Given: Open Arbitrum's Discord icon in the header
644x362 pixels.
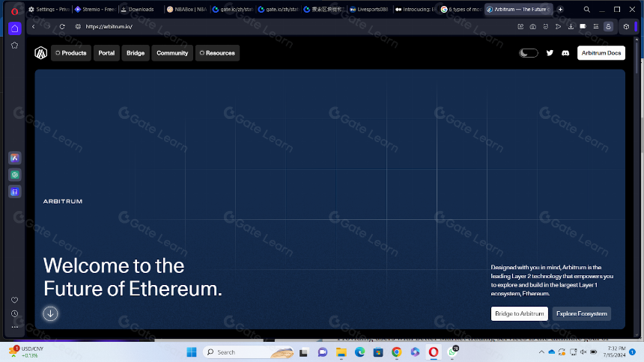Looking at the screenshot, I should pos(565,53).
